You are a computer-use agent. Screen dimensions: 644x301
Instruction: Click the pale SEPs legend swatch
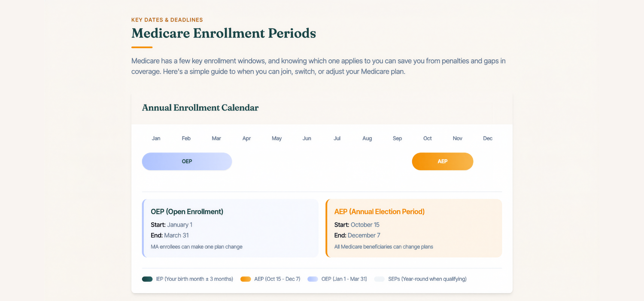(x=380, y=279)
